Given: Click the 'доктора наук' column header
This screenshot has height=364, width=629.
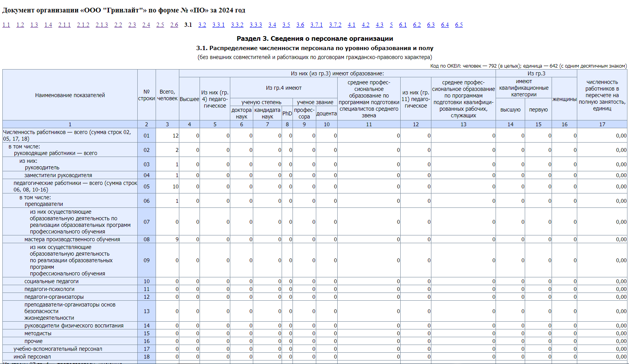Looking at the screenshot, I should click(242, 113).
